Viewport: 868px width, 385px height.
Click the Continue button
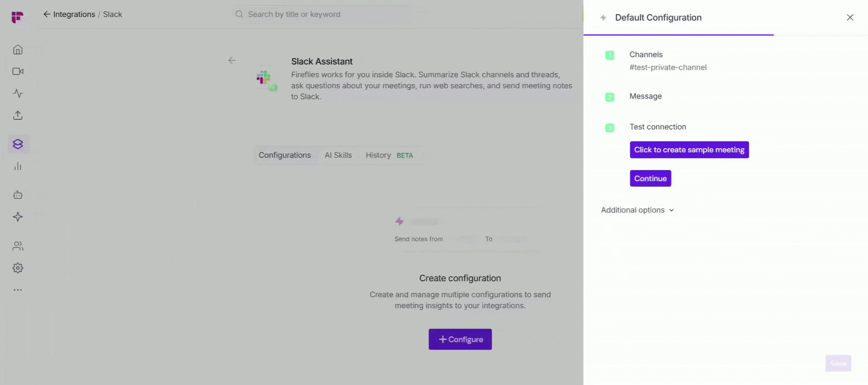pos(650,178)
